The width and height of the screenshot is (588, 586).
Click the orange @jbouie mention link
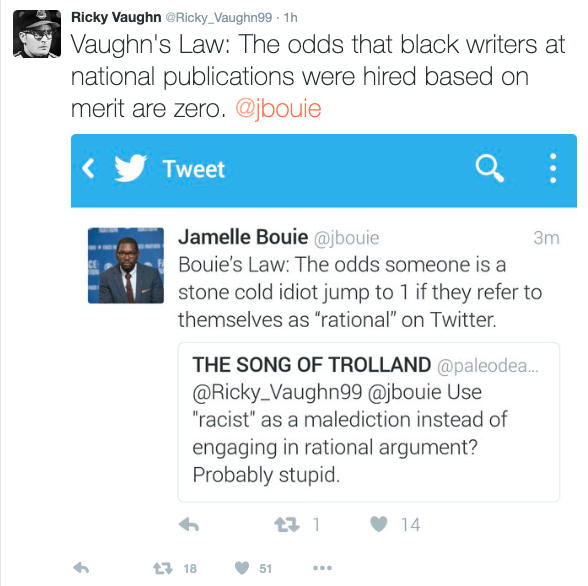[x=278, y=109]
